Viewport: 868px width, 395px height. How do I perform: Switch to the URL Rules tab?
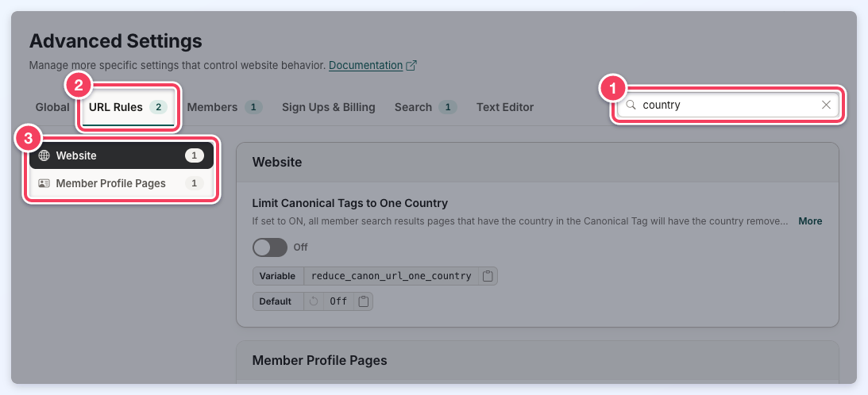128,107
